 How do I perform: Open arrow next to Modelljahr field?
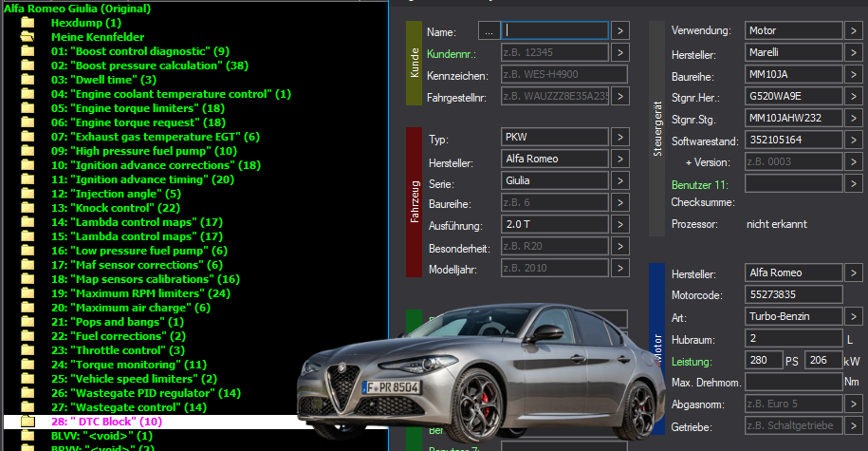pyautogui.click(x=620, y=268)
